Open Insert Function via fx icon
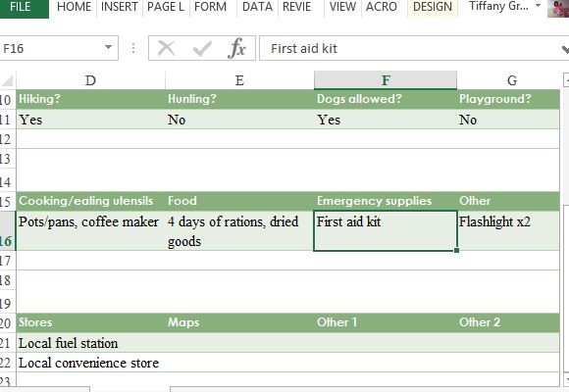Viewport: 569px width, 392px height. point(236,48)
